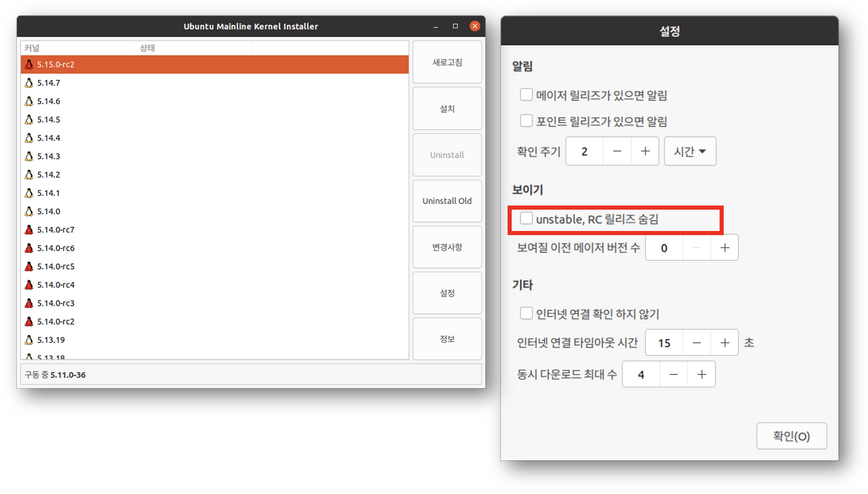Click the penguin icon beside kernel 5.14.7
This screenshot has width=868, height=494.
click(x=28, y=83)
